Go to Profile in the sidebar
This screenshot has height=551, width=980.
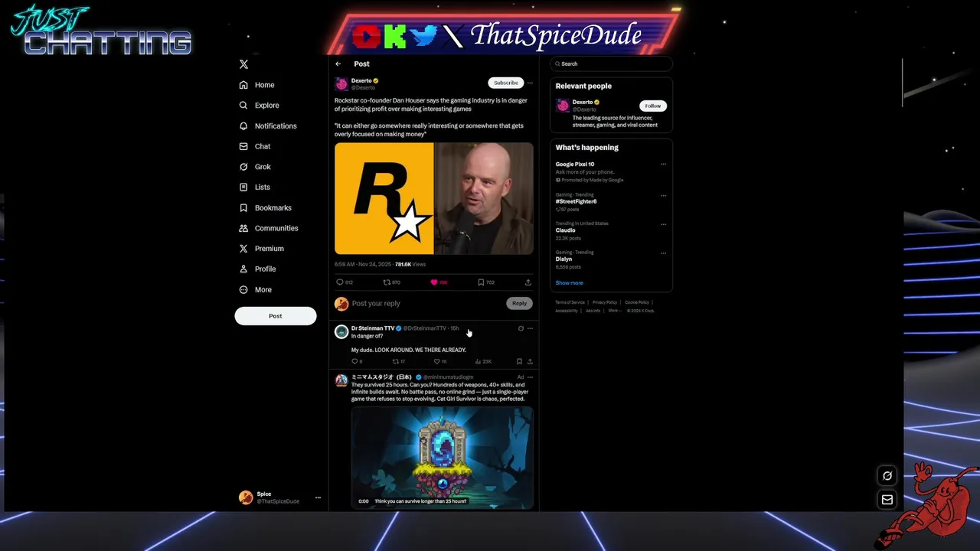pyautogui.click(x=257, y=269)
